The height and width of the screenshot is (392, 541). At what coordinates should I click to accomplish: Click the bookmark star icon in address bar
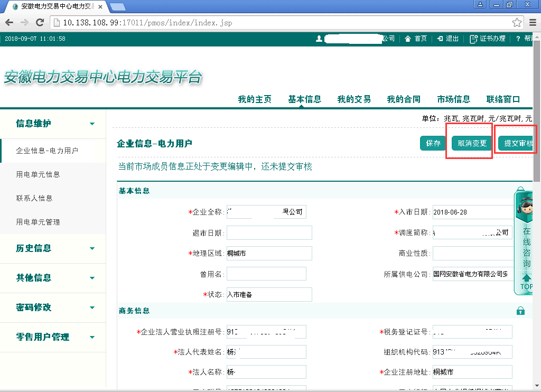click(517, 23)
